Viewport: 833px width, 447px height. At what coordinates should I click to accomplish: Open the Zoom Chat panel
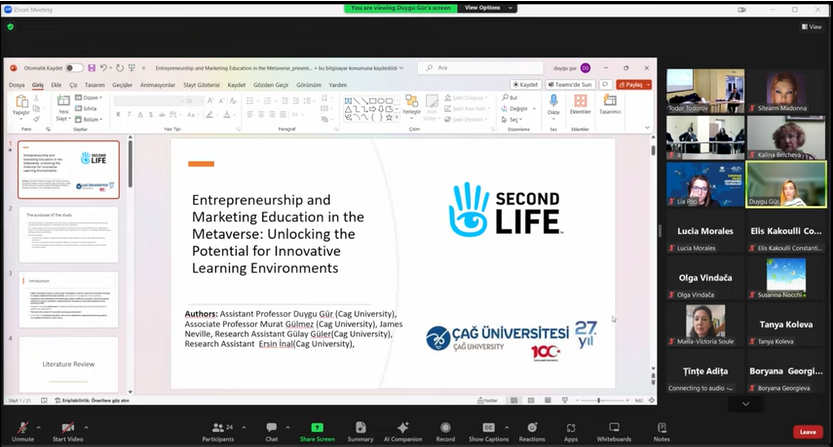tap(271, 431)
